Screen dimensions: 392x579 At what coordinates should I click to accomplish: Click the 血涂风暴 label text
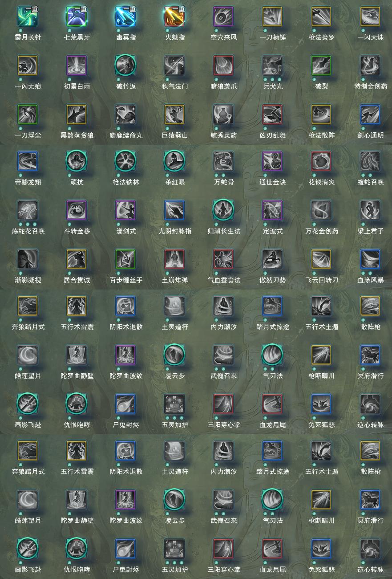pyautogui.click(x=371, y=280)
